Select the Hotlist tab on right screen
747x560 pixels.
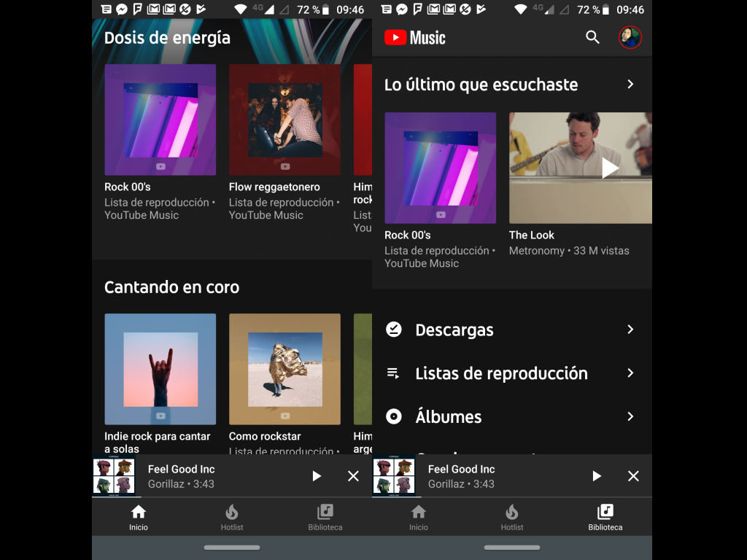pos(511,518)
